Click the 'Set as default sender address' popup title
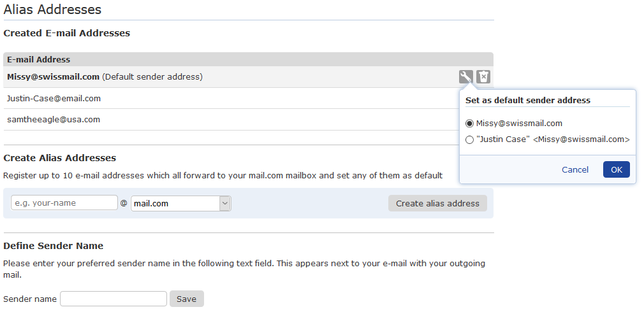Screen dimensions: 644x335 click(x=528, y=100)
